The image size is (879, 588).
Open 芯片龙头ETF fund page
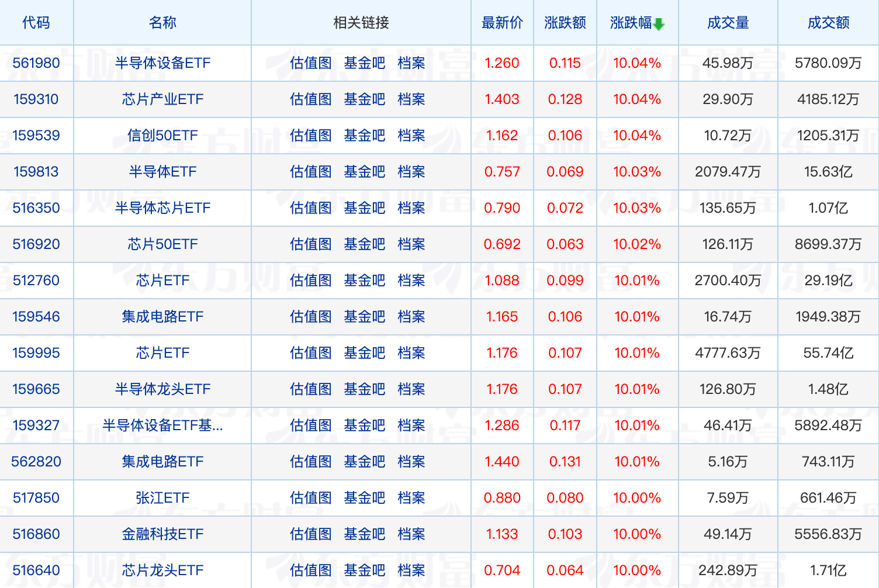pos(162,570)
